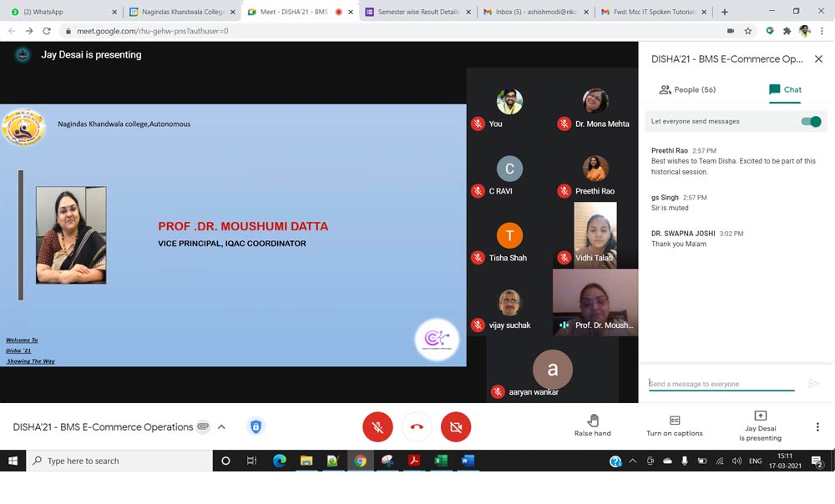Click the address bar URL

pyautogui.click(x=152, y=31)
